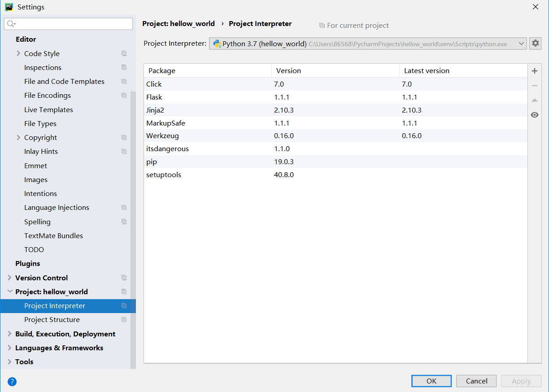Image resolution: width=549 pixels, height=392 pixels.
Task: Expand Build, Execution, Deployment section
Action: coord(9,334)
